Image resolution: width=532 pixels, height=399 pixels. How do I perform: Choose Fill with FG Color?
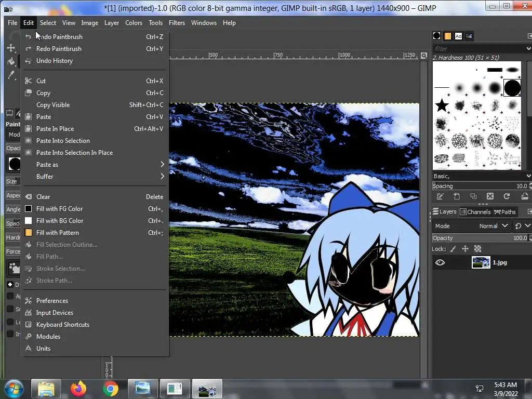(x=95, y=209)
